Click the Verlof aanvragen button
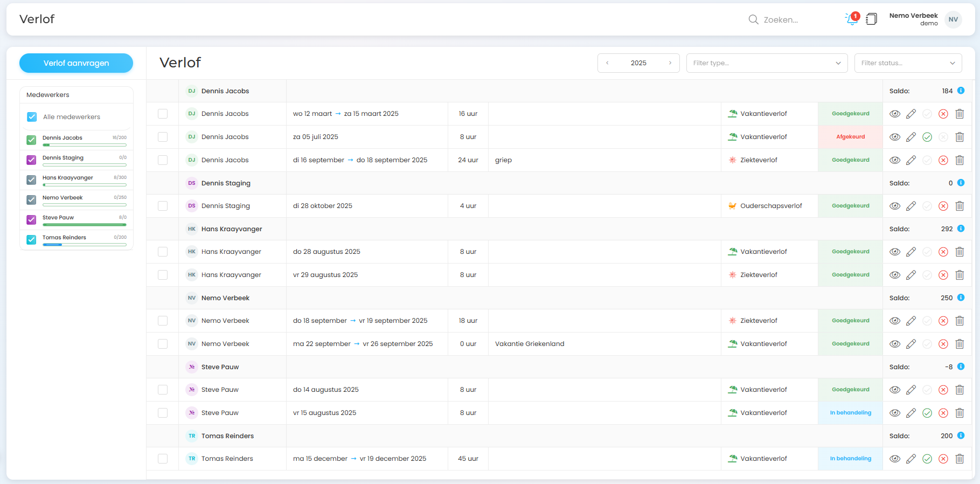This screenshot has height=484, width=980. (x=76, y=63)
